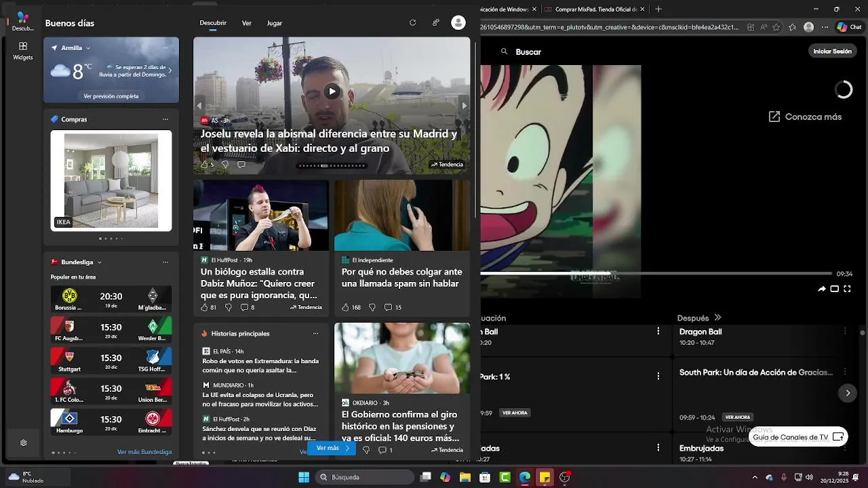The height and width of the screenshot is (488, 868).
Task: Dislike the Joselu article
Action: (224, 164)
